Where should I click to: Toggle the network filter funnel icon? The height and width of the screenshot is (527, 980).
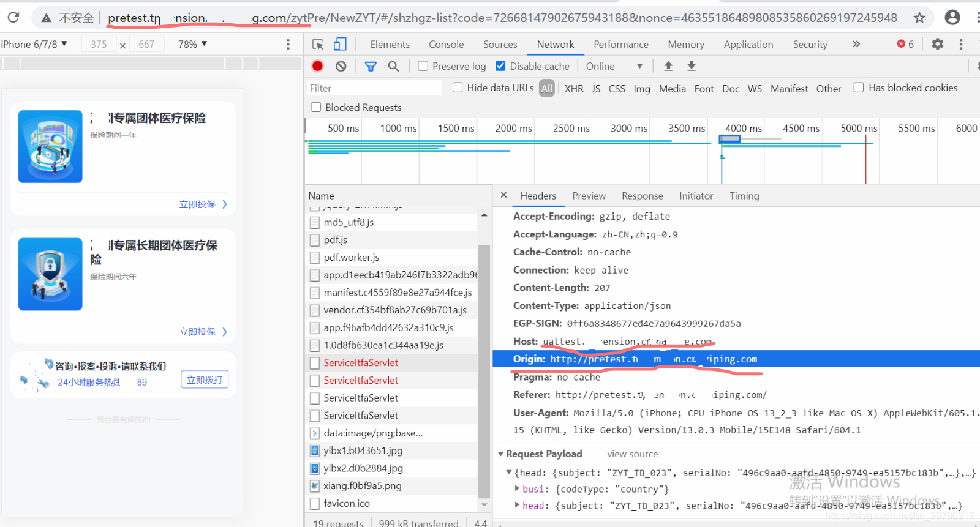[x=371, y=66]
